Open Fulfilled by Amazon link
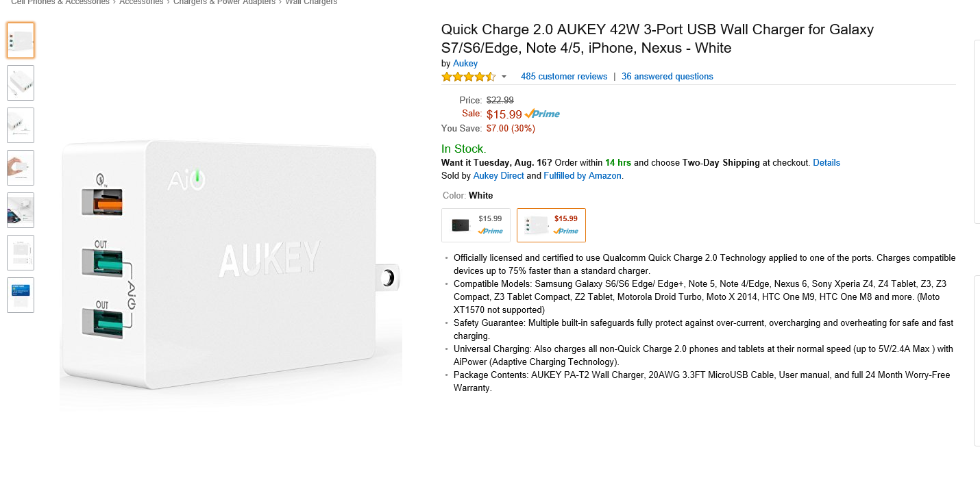This screenshot has width=980, height=480. coord(583,176)
